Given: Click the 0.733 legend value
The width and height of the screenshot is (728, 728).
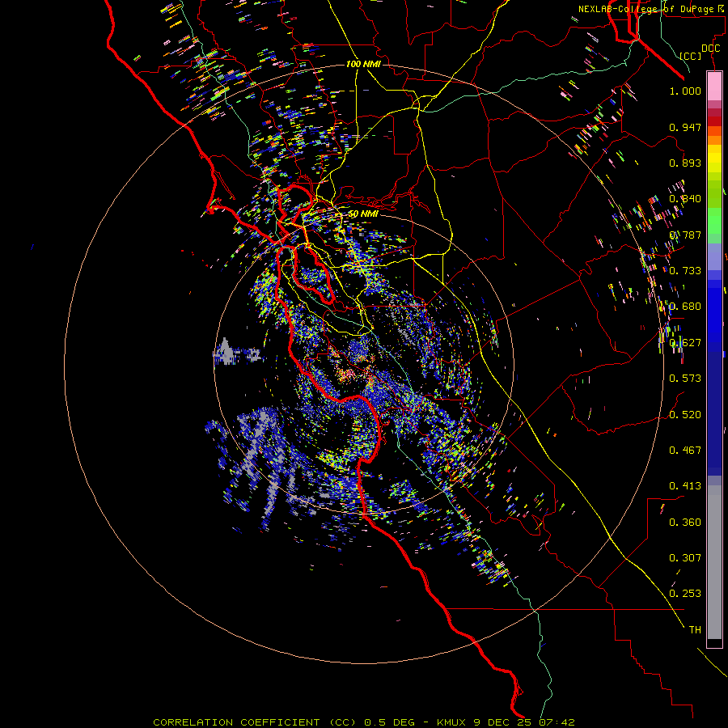Looking at the screenshot, I should pyautogui.click(x=685, y=271).
